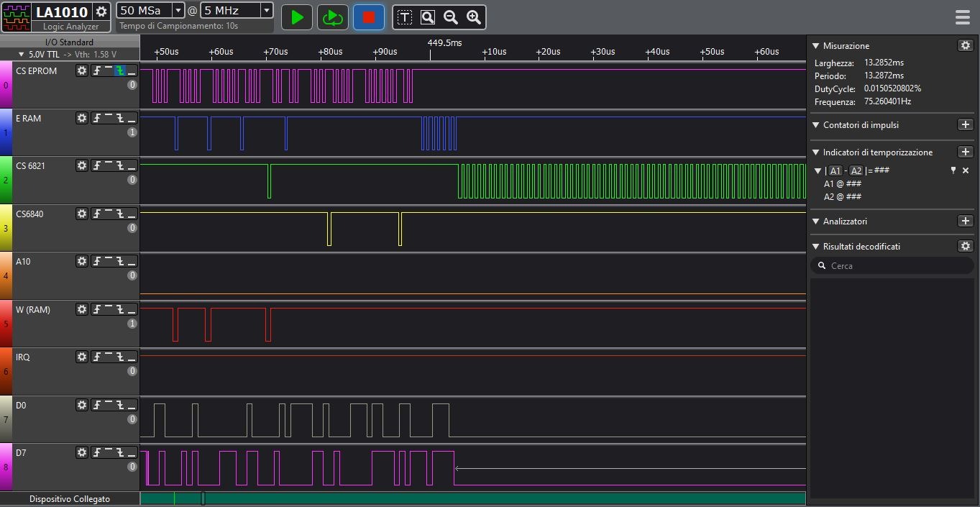
Task: Click the channel 0 magenta color strip
Action: point(6,85)
